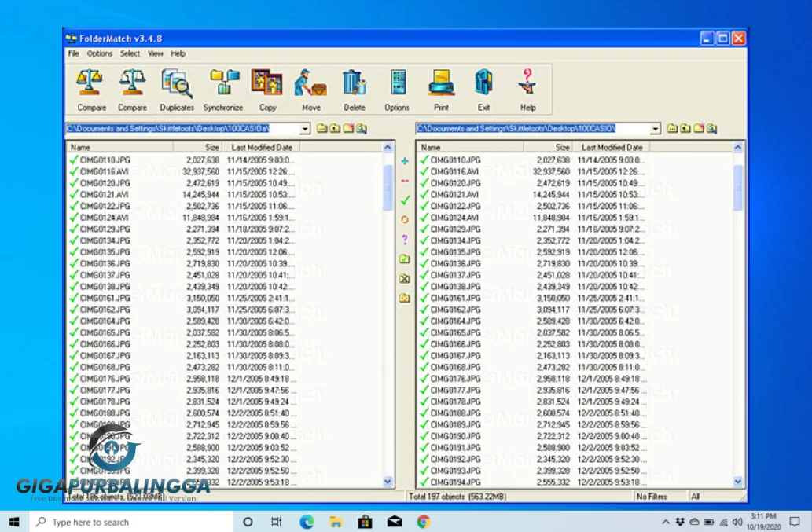812x532 pixels.
Task: Click the right pane up-one-folder icon
Action: click(x=685, y=128)
